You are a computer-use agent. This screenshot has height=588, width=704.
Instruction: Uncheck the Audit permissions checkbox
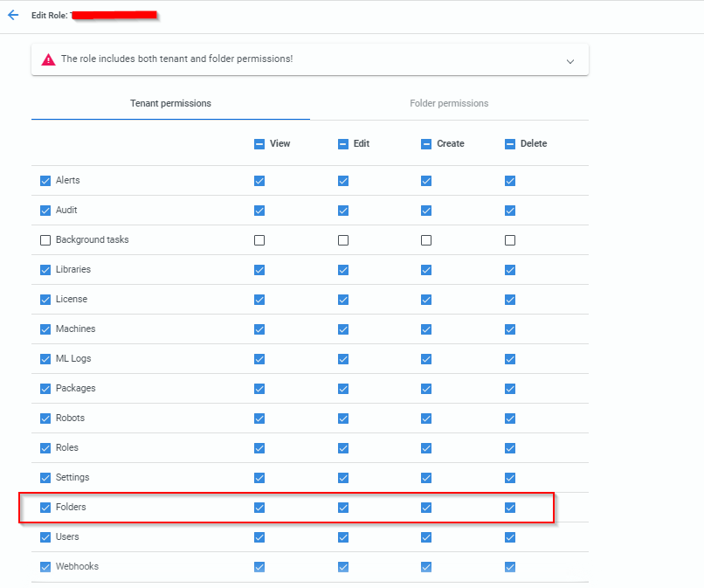click(x=45, y=210)
